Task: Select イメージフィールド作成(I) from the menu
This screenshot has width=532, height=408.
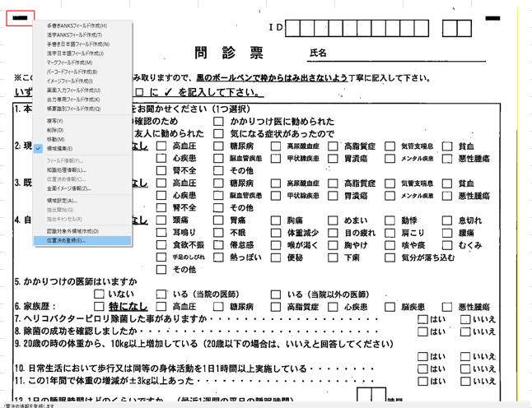Action: point(69,81)
